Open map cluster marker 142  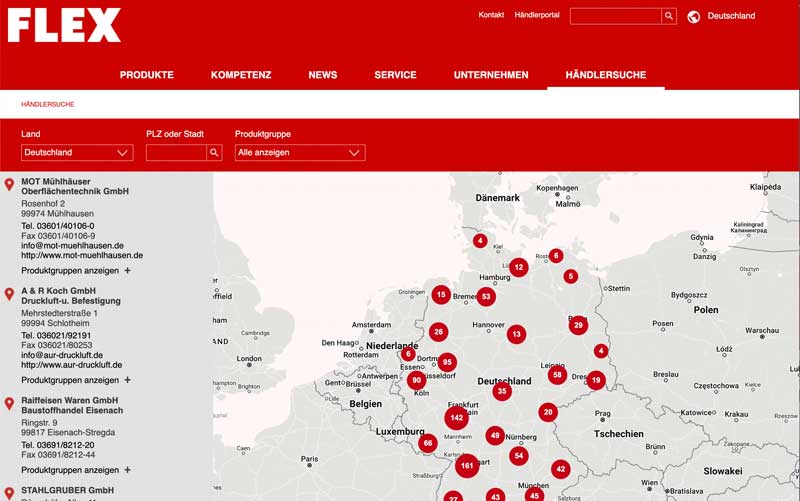point(457,418)
